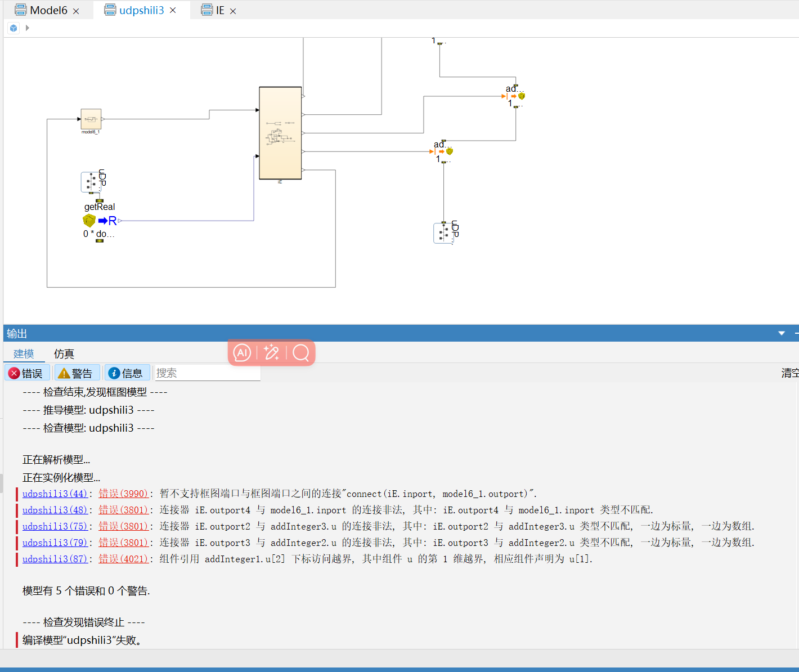
Task: Close the IE tab
Action: [x=233, y=11]
